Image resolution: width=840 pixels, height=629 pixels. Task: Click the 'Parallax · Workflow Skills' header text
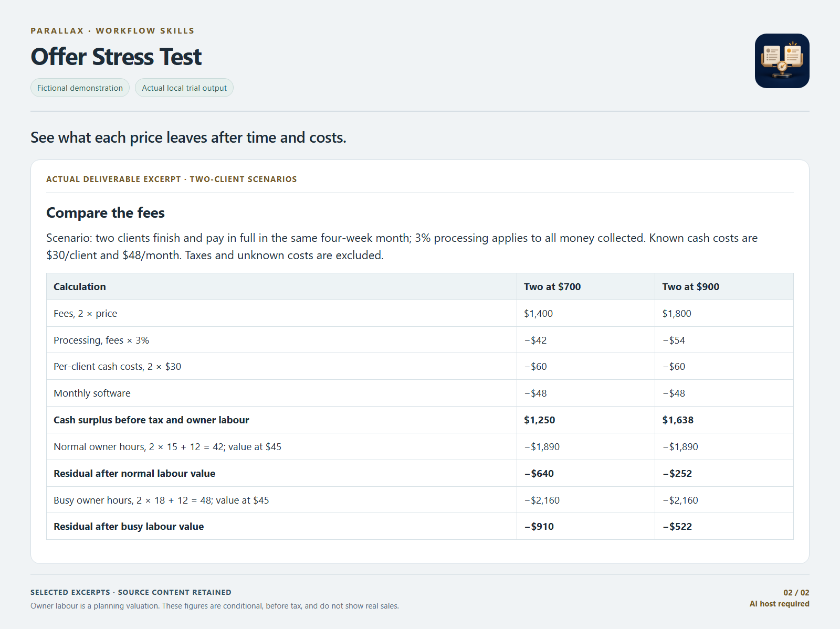(x=112, y=30)
